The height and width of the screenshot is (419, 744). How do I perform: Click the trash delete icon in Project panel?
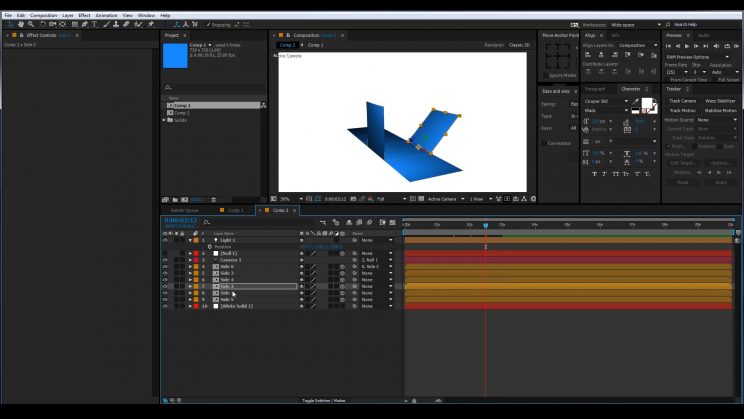[214, 200]
